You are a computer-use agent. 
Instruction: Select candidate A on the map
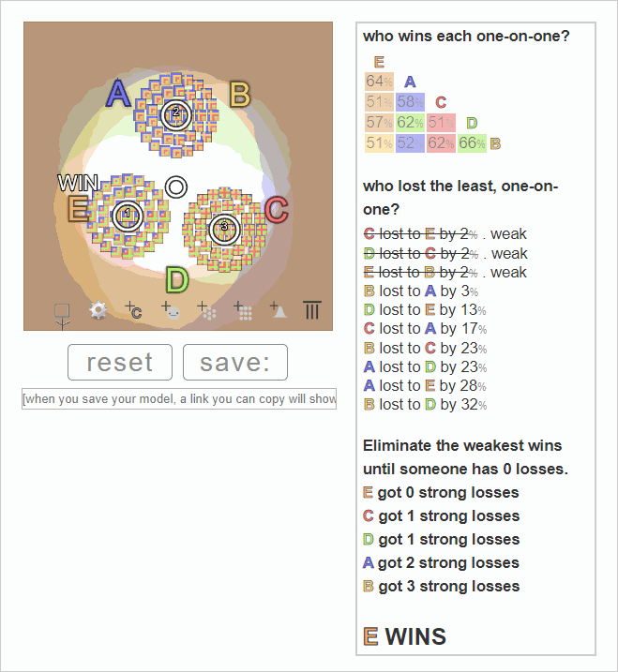click(118, 93)
